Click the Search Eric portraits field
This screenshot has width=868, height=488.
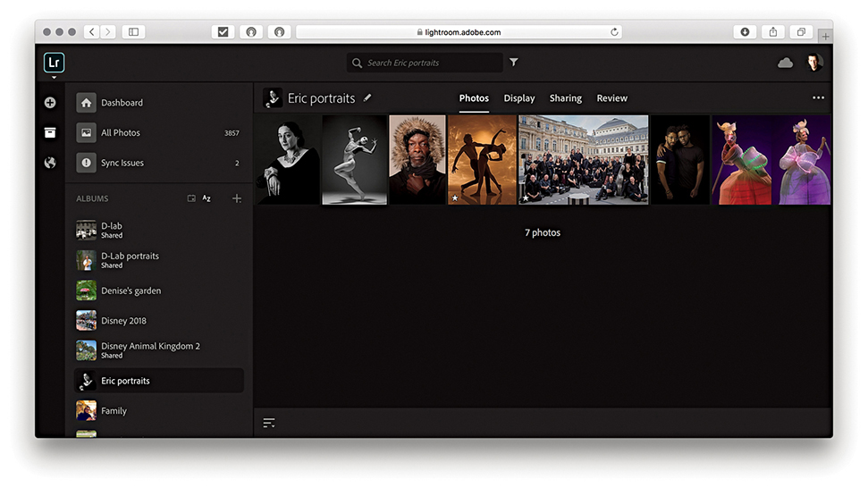(x=429, y=63)
